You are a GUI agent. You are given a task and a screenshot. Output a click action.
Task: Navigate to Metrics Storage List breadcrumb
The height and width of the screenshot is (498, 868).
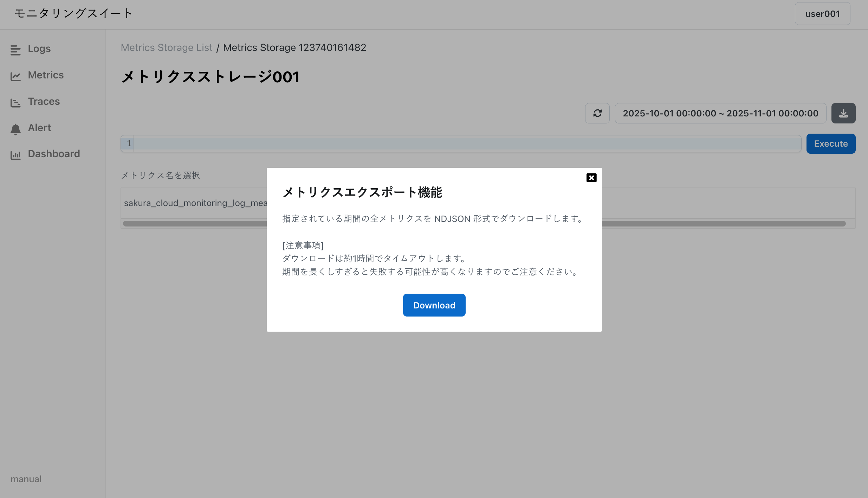(x=167, y=47)
